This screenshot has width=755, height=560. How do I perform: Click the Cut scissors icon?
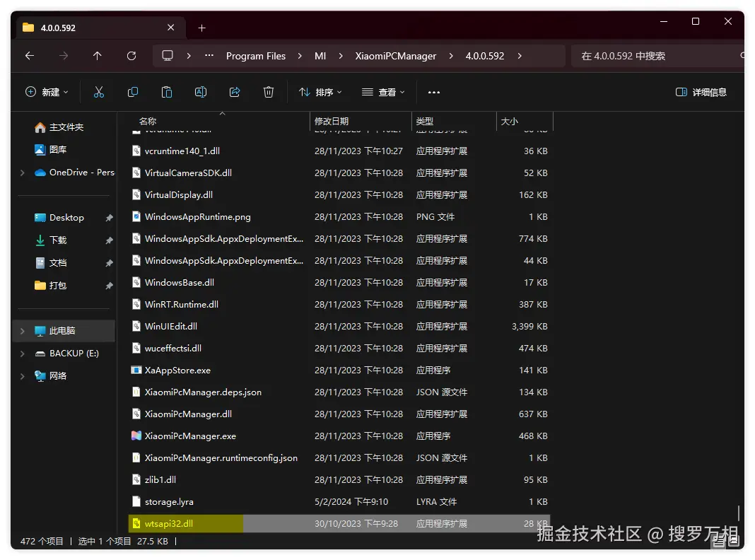pos(99,92)
